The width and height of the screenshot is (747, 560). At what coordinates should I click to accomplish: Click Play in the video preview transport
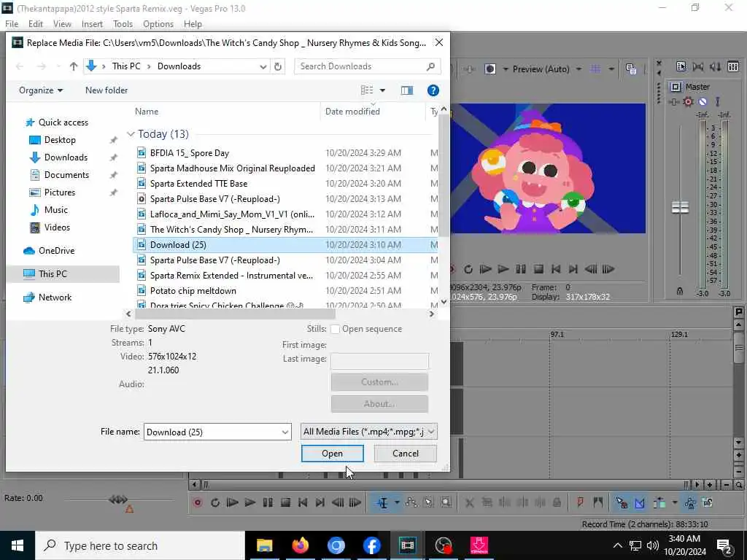(503, 269)
